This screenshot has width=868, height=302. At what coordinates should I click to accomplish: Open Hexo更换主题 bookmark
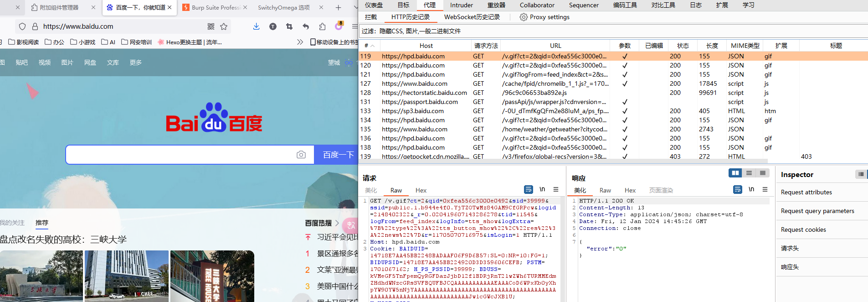(x=190, y=42)
